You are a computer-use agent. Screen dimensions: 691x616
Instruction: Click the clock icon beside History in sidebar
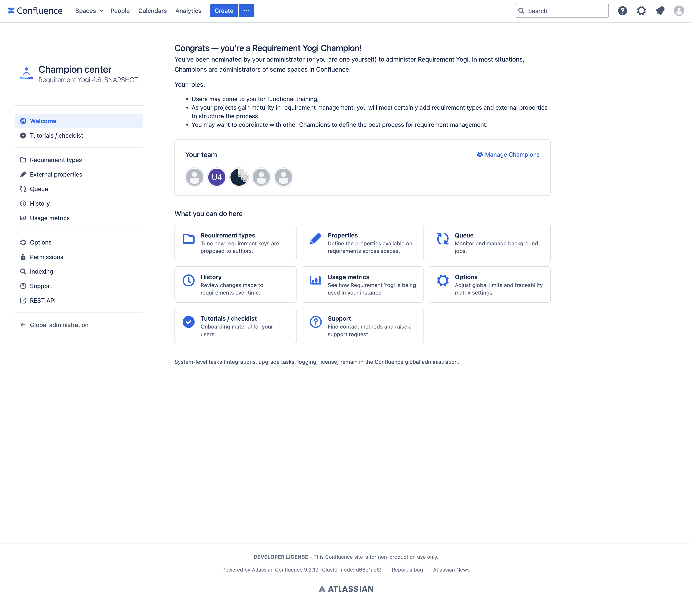click(x=23, y=204)
